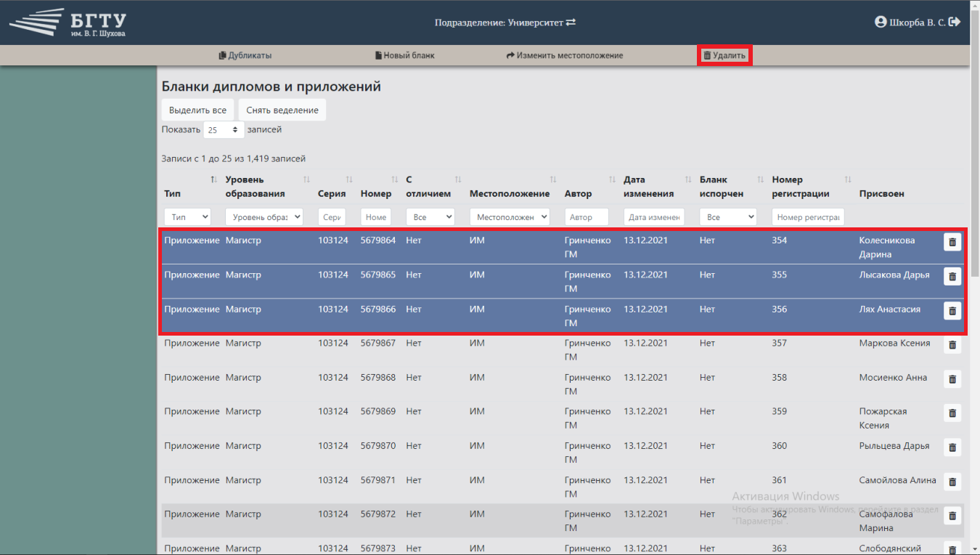980x555 pixels.
Task: Delete row for Колесникова Дарина via trash icon
Action: pyautogui.click(x=952, y=242)
